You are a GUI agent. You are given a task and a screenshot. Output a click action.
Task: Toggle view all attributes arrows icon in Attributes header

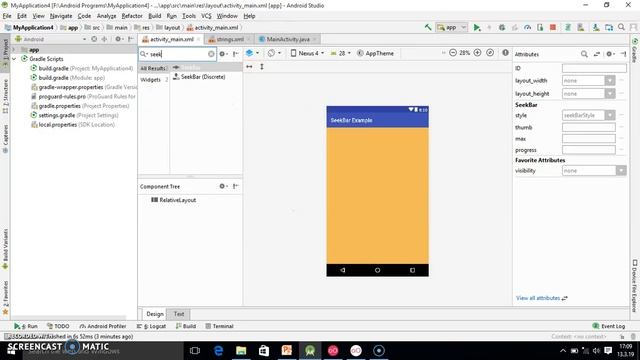click(597, 54)
